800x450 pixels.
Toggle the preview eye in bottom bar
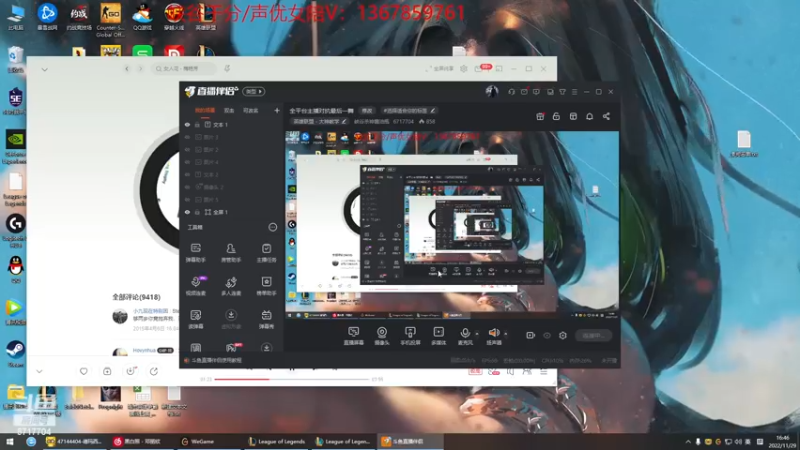tap(547, 335)
